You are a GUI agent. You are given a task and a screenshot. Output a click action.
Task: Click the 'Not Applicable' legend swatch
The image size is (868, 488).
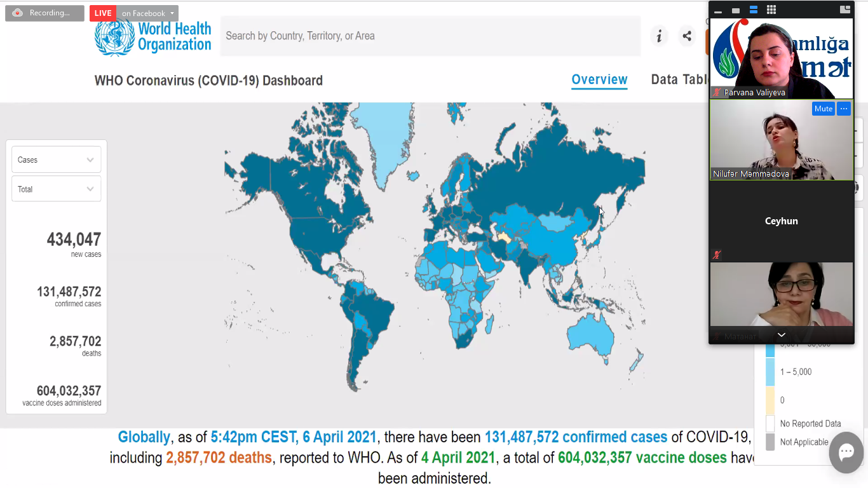tap(770, 442)
